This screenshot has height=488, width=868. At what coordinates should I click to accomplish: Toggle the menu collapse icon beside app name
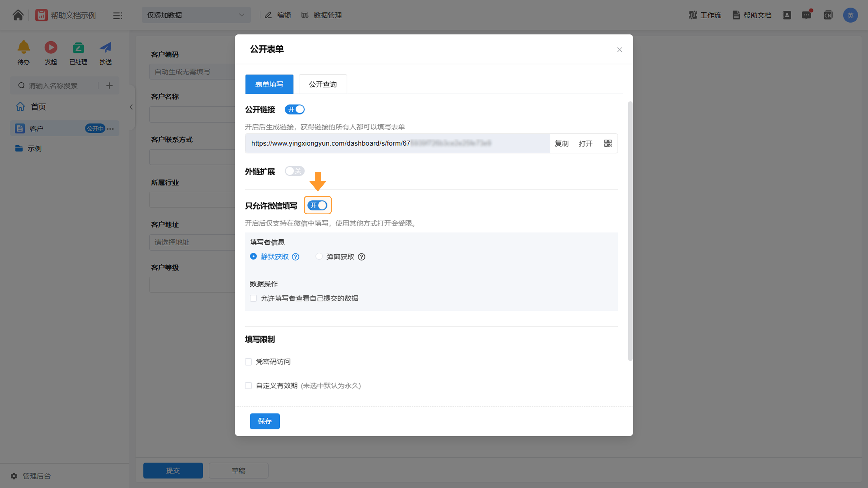click(117, 16)
